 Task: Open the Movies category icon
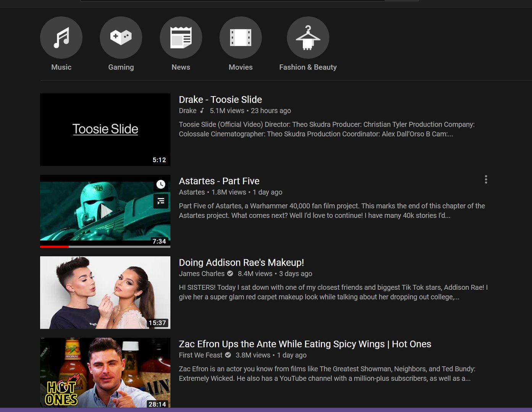coord(241,38)
